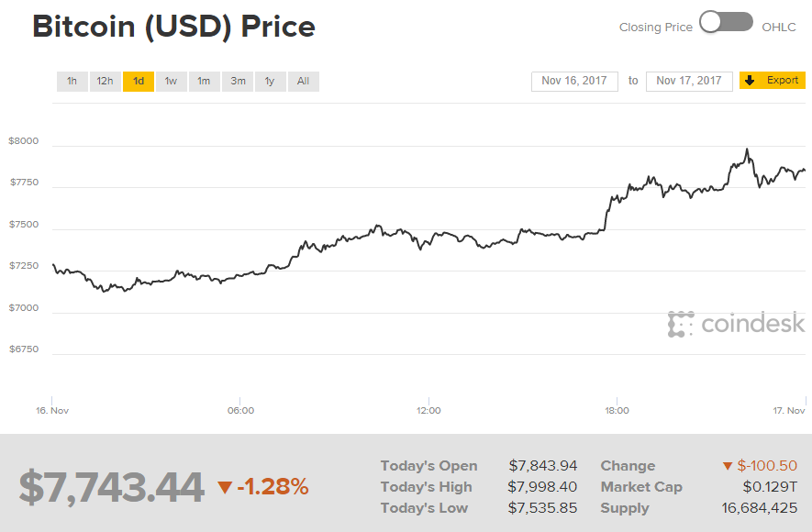Click the Export button

click(772, 80)
